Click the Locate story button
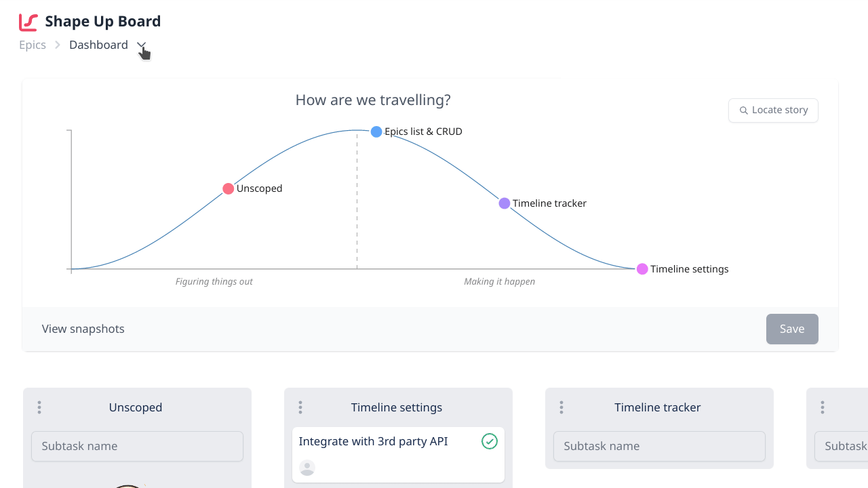868x488 pixels. point(773,110)
